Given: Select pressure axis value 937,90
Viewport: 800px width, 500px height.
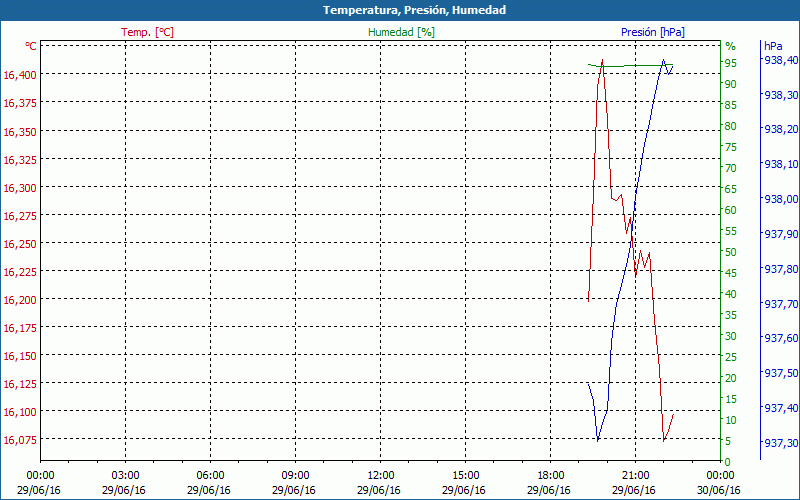Looking at the screenshot, I should coord(781,234).
